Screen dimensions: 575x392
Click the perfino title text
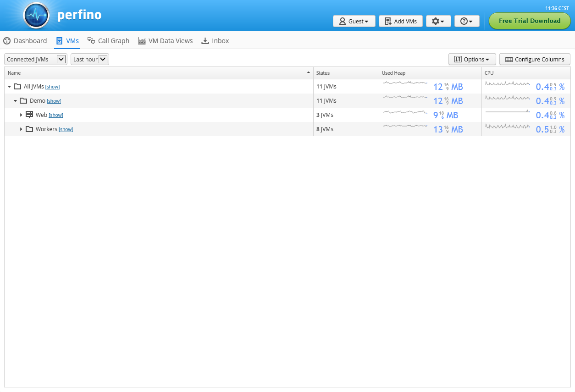79,15
